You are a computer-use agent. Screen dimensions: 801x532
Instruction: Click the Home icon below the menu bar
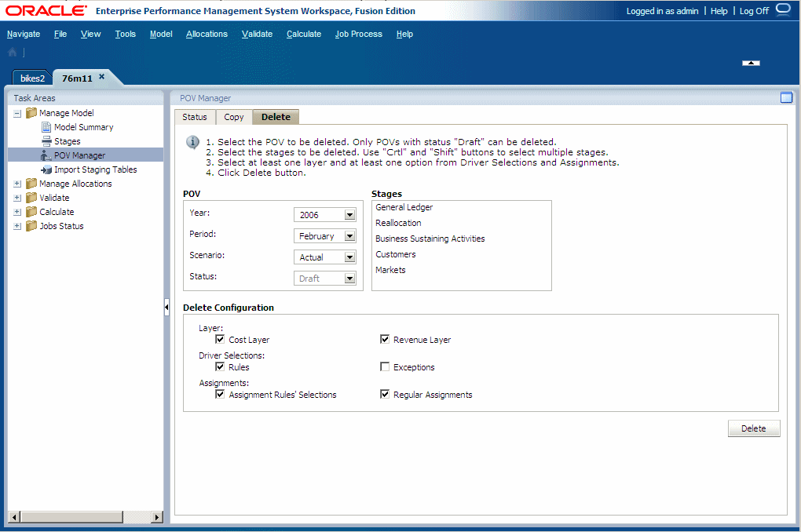tap(11, 52)
